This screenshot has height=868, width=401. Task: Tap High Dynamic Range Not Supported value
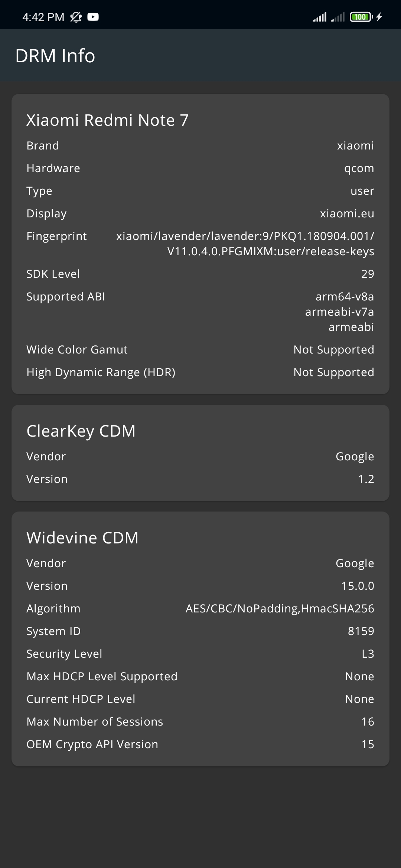tap(334, 372)
